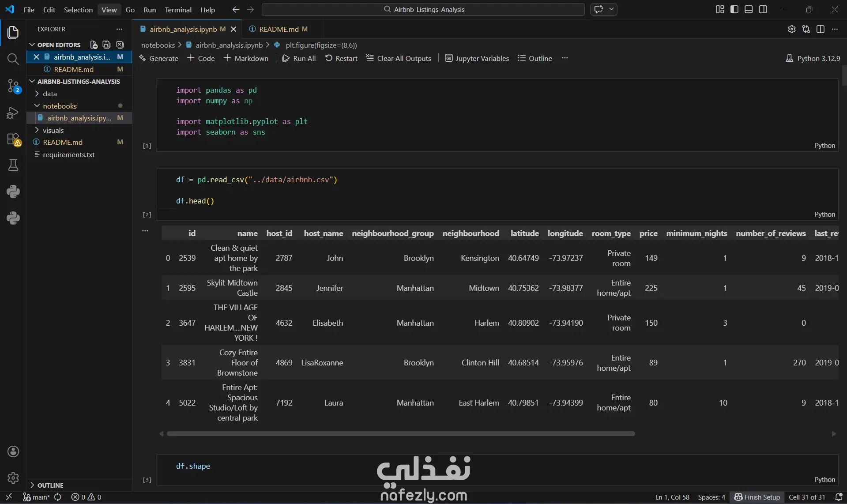Open notebook toolbar overflow menu
847x504 pixels.
pyautogui.click(x=565, y=58)
